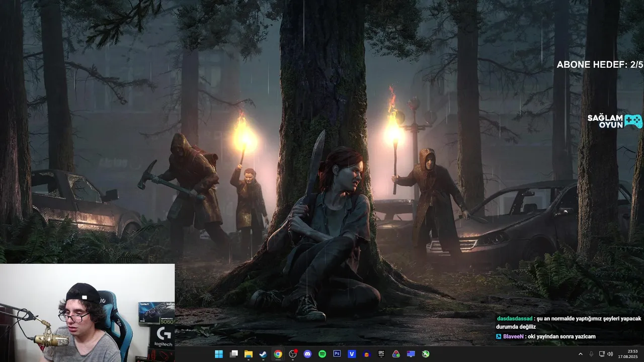Click the ABONE HEDEF: 2/5 overlay text
This screenshot has height=362, width=644.
(x=600, y=64)
